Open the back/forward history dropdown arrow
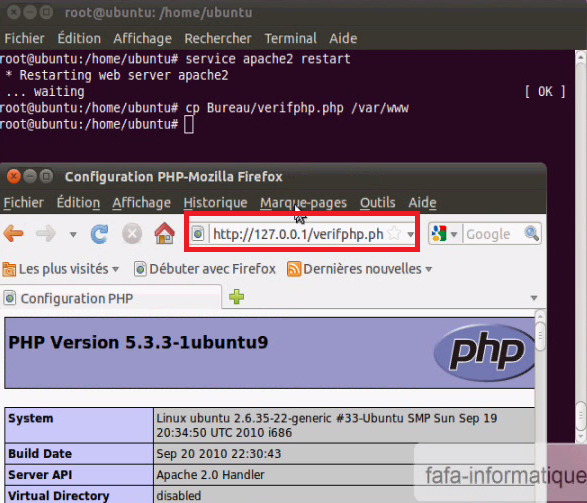Viewport: 587px width, 503px height. (x=73, y=235)
